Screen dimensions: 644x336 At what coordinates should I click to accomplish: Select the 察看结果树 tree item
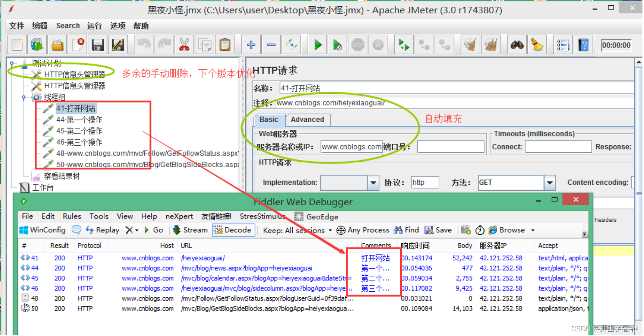[61, 176]
